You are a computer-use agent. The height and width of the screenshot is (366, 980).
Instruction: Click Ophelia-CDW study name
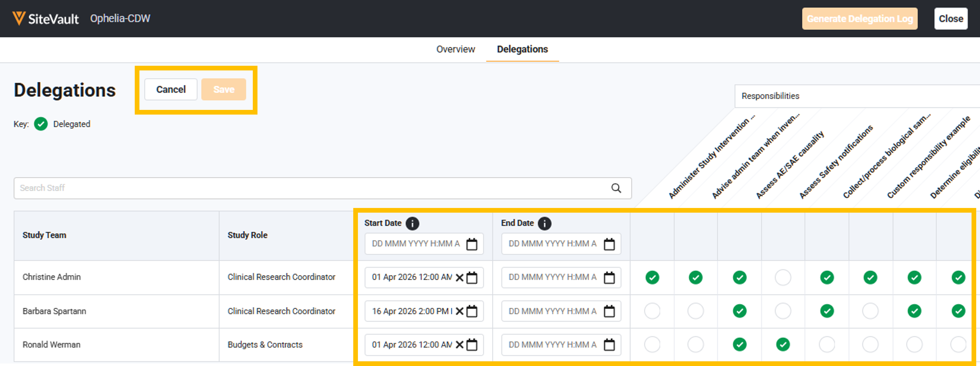(120, 18)
